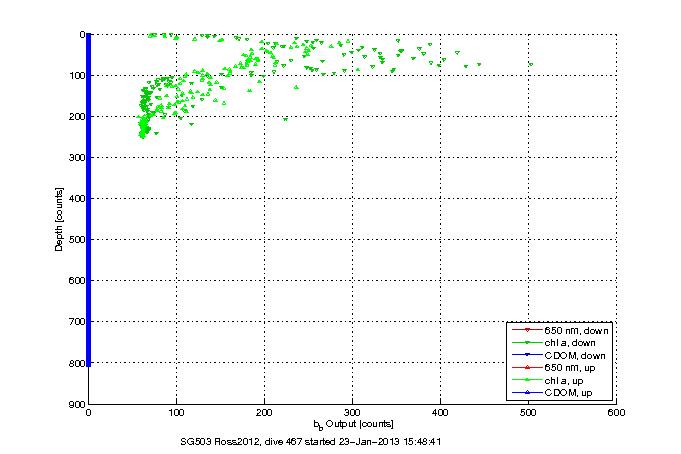Screen dimensions: 681x454
Task: Click the lone green marker just below 200 depth
Action: [285, 119]
